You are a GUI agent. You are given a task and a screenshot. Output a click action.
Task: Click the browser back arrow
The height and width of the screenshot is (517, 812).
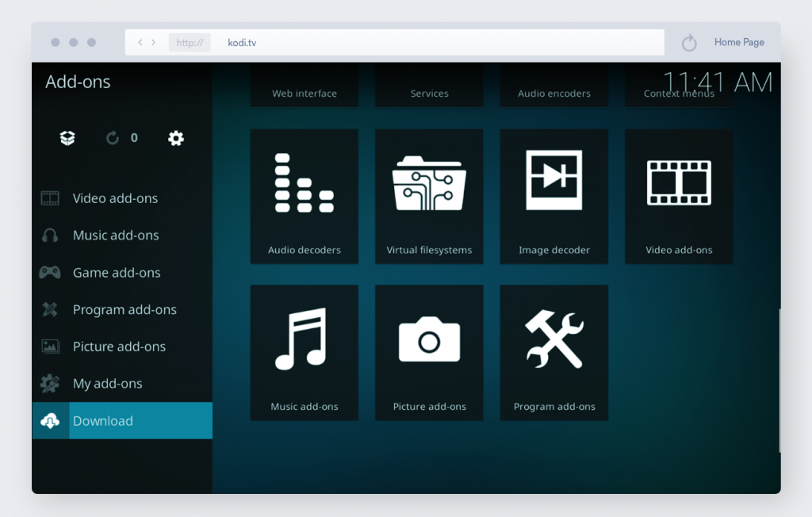[140, 43]
